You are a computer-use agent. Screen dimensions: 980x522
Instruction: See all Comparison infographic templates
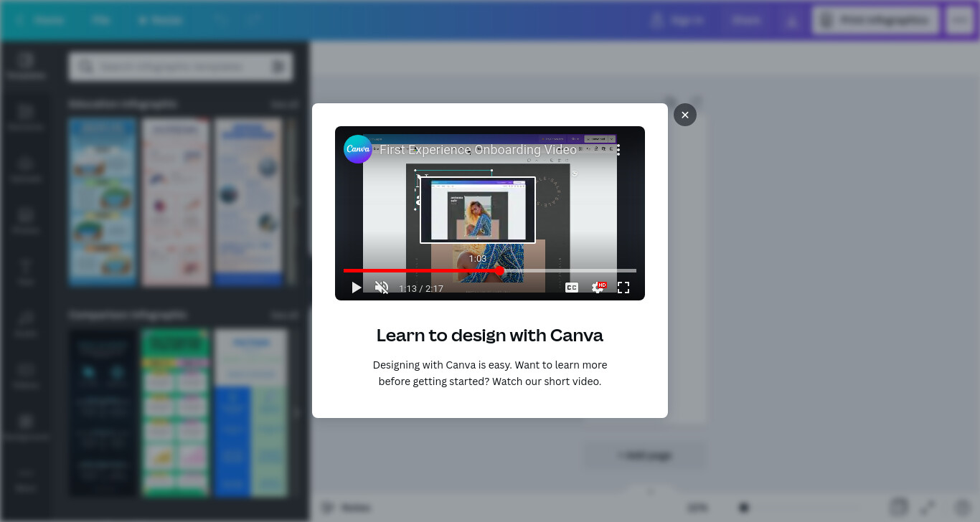coord(284,315)
